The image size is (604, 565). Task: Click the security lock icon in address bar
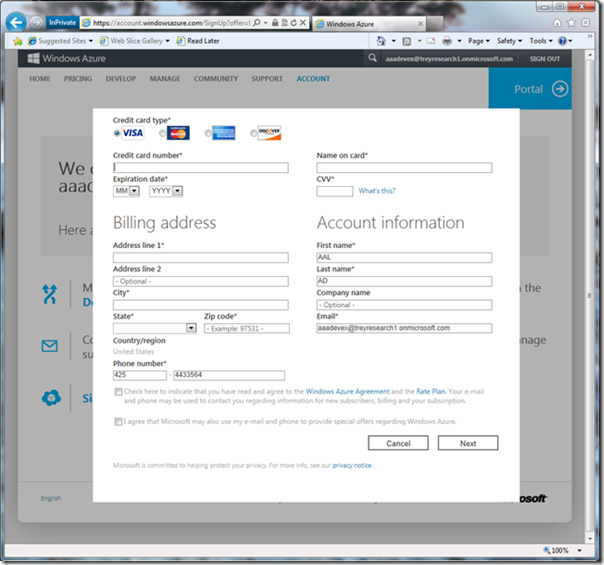pyautogui.click(x=275, y=23)
